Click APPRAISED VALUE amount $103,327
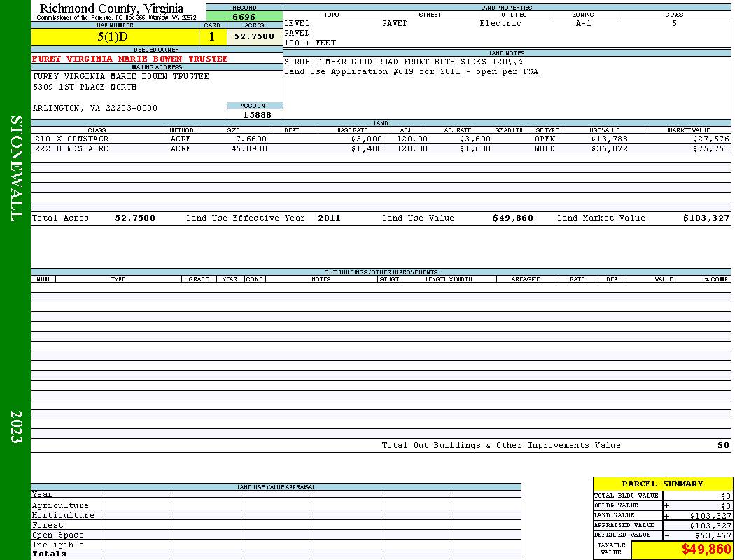Image resolution: width=735 pixels, height=560 pixels. [710, 526]
